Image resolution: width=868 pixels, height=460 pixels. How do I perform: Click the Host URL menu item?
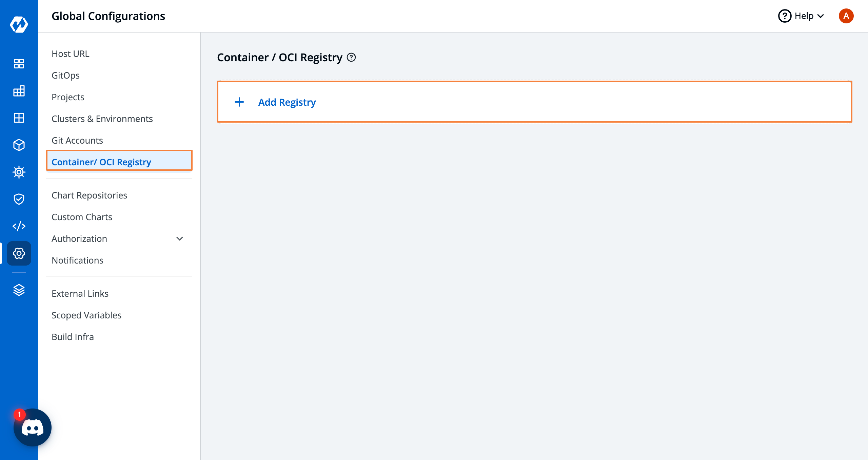(70, 53)
